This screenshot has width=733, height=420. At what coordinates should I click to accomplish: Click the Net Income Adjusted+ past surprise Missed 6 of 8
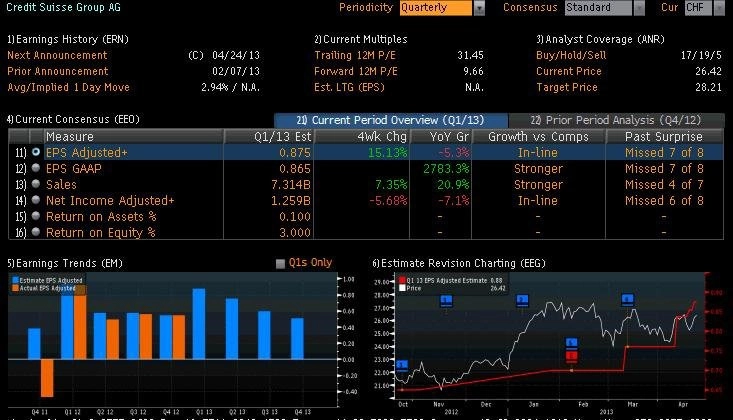click(664, 201)
